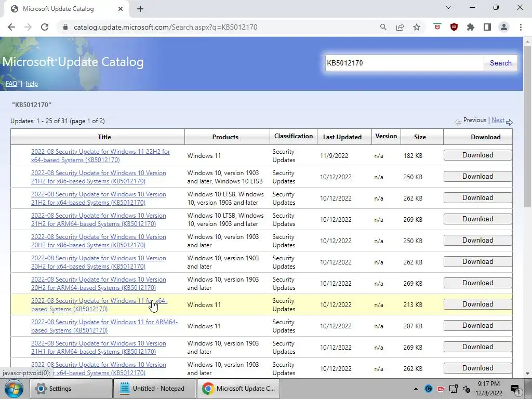The image size is (532, 399).
Task: Open Chrome three-dot menu
Action: click(x=521, y=27)
